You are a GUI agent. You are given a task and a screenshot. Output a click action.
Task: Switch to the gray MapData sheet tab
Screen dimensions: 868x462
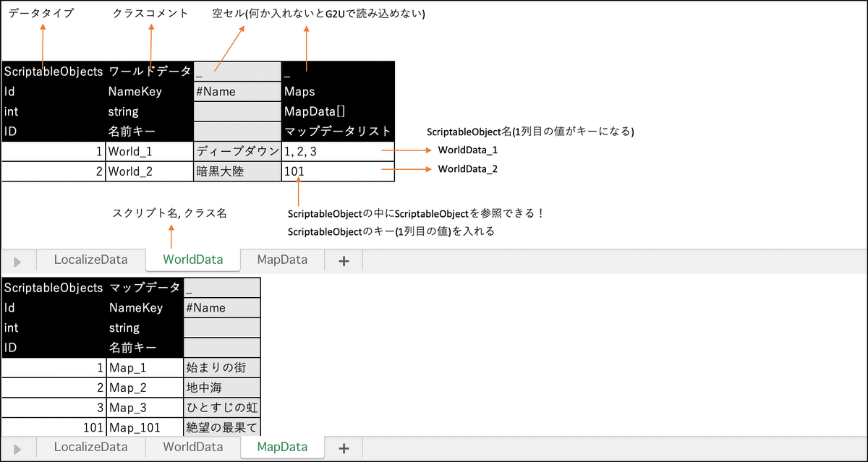point(282,260)
